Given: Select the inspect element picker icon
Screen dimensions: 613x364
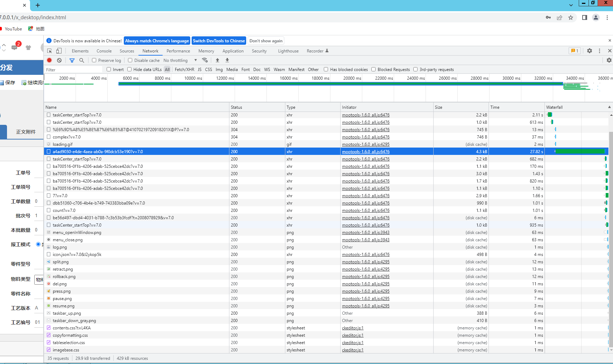Looking at the screenshot, I should [50, 51].
